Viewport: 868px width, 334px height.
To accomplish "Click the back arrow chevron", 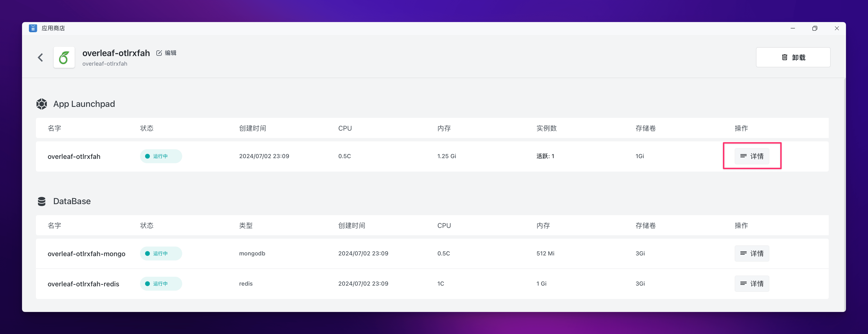I will click(x=40, y=57).
